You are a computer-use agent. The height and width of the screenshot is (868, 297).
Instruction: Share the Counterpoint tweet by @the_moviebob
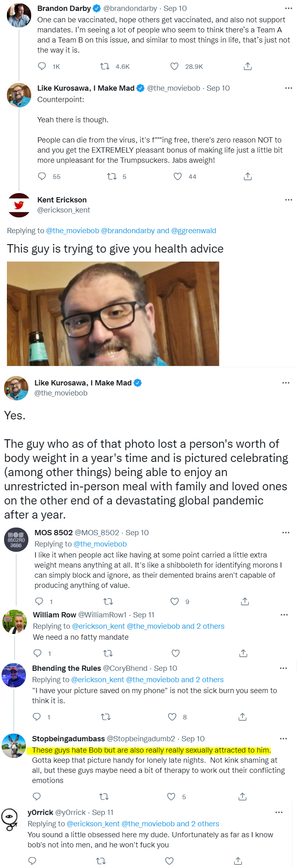(248, 177)
